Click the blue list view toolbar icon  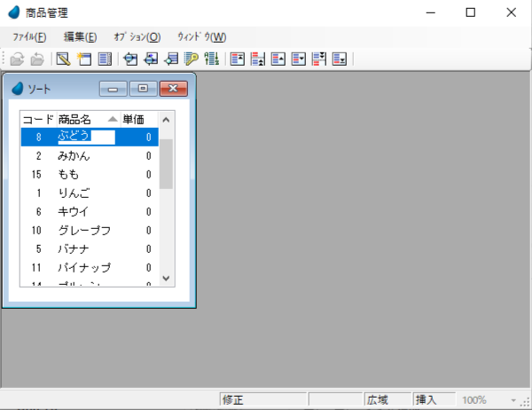[105, 59]
